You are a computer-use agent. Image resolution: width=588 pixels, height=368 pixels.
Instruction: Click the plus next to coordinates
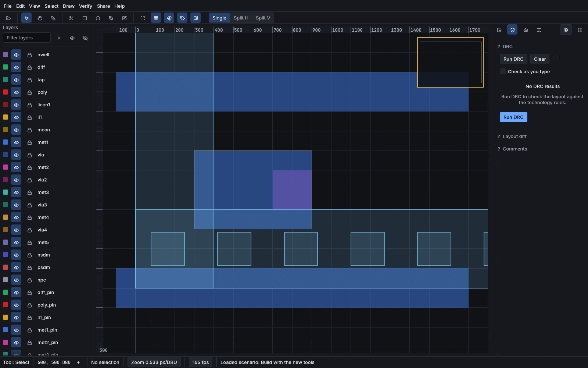(x=78, y=362)
